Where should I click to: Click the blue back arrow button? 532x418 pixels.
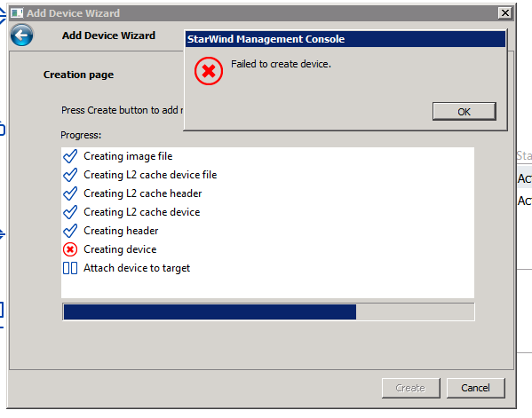(21, 35)
